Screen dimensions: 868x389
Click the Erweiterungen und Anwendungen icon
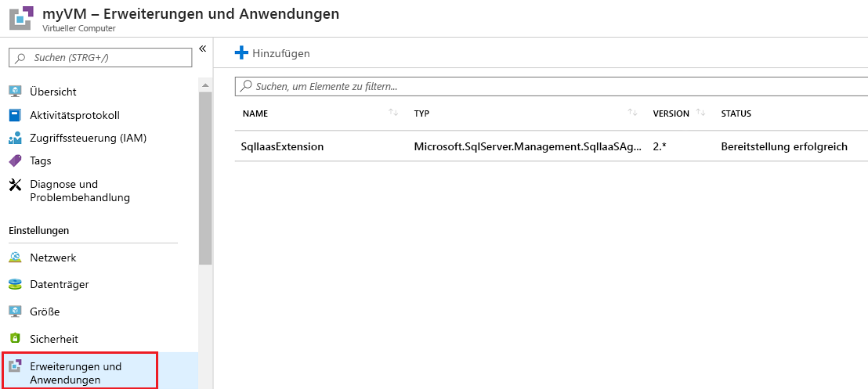click(15, 366)
